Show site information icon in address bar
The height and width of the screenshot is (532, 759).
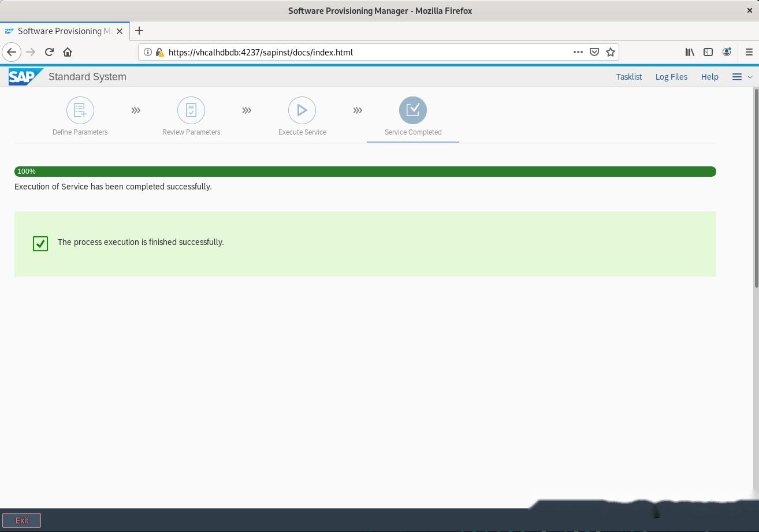pos(147,52)
